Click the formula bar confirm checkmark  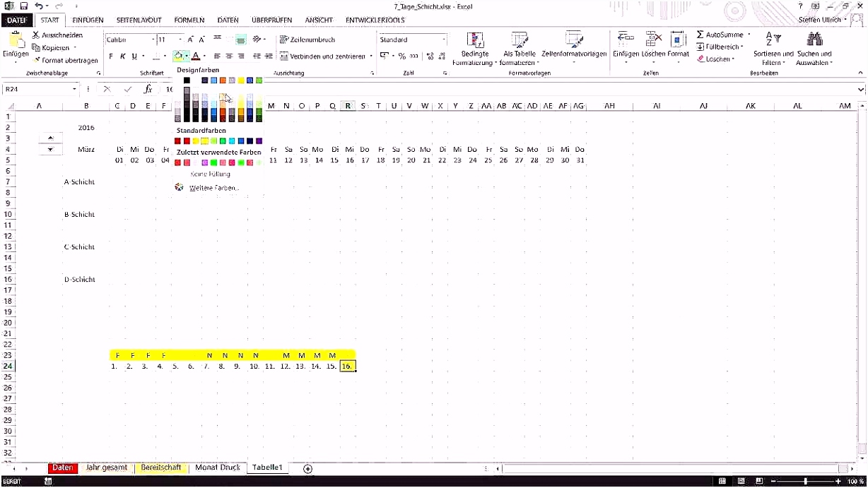click(x=127, y=90)
